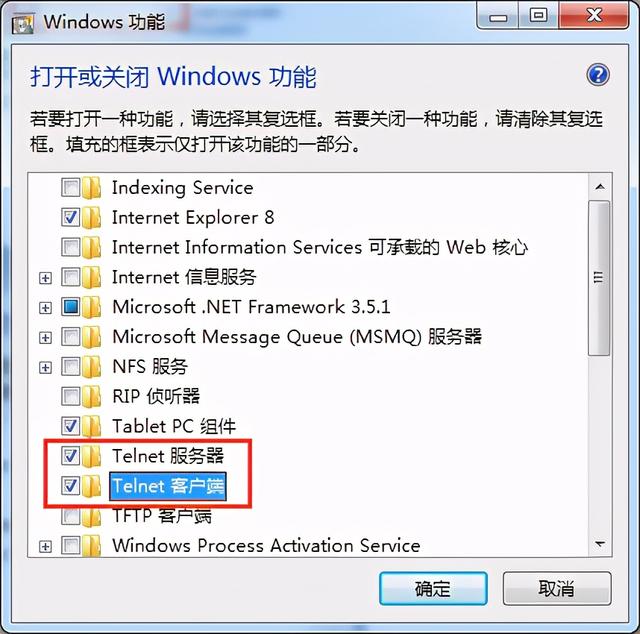Viewport: 640px width, 634px height.
Task: Select the folder icon next to Internet Explorer 8
Action: tap(91, 218)
